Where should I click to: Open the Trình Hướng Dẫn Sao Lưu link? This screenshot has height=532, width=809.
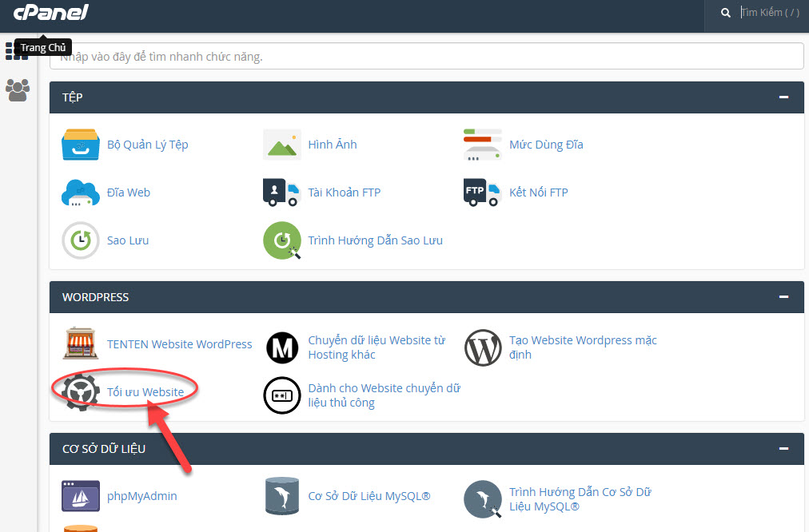pos(375,240)
